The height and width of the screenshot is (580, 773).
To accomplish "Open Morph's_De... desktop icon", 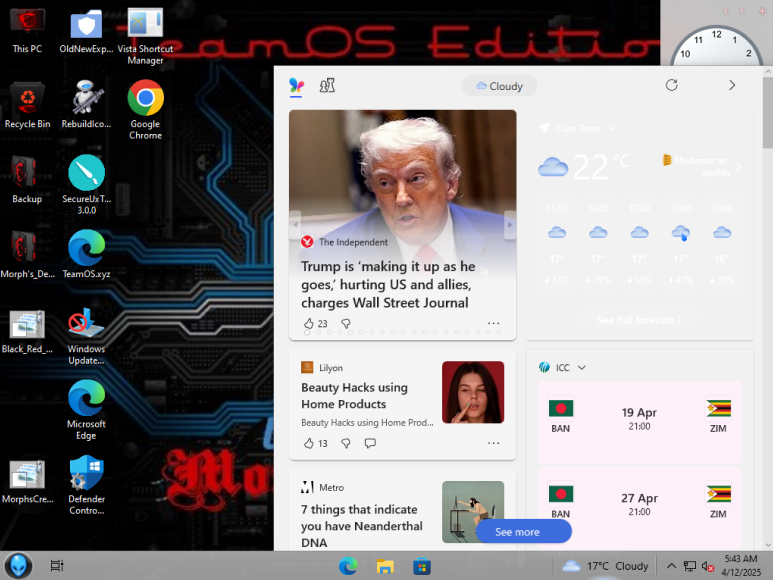I will click(x=27, y=254).
